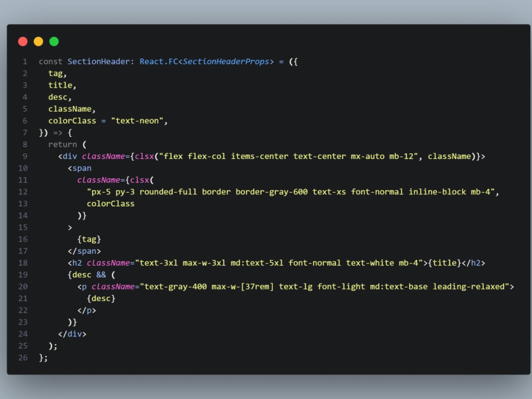The image size is (532, 399).
Task: Click line number 26
Action: [23, 358]
